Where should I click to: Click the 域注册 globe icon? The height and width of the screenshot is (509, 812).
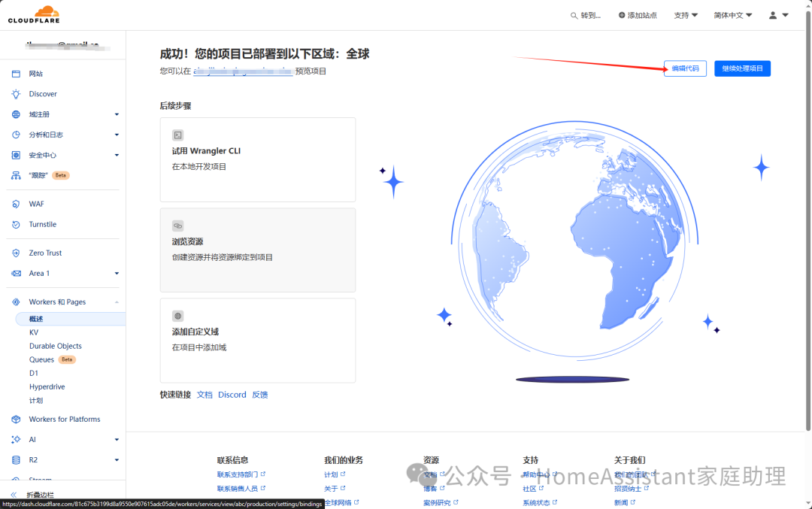pos(16,114)
